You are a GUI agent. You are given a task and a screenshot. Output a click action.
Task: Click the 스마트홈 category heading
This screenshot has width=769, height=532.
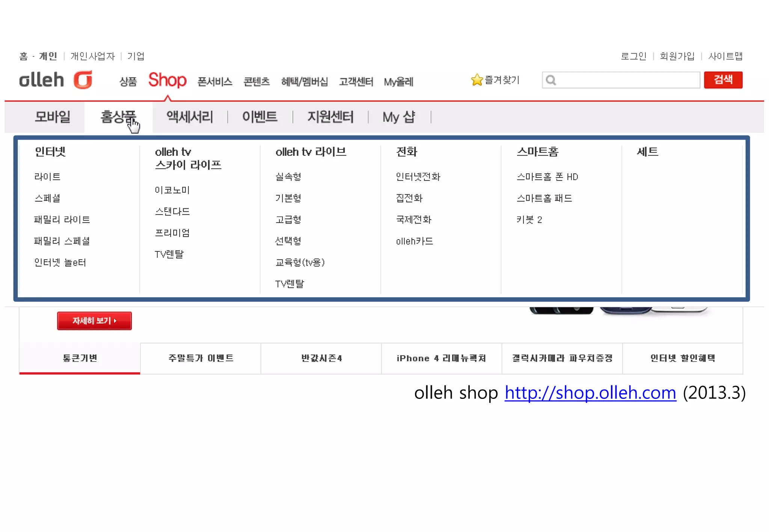(538, 152)
